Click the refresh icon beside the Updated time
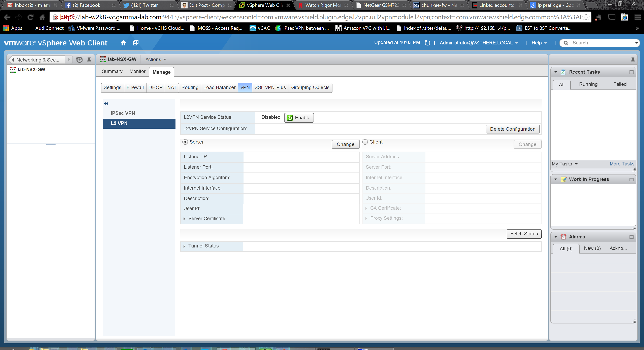Viewport: 644px width, 350px height. pos(427,43)
